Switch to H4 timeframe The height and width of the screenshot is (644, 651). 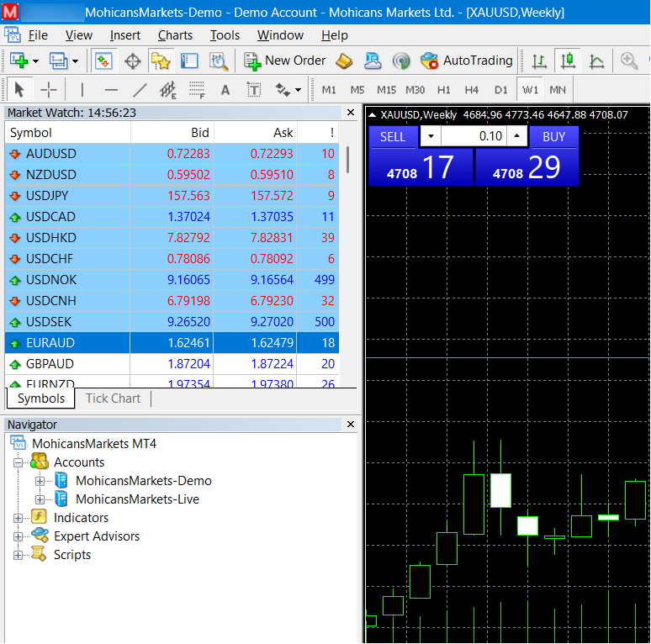tap(472, 90)
